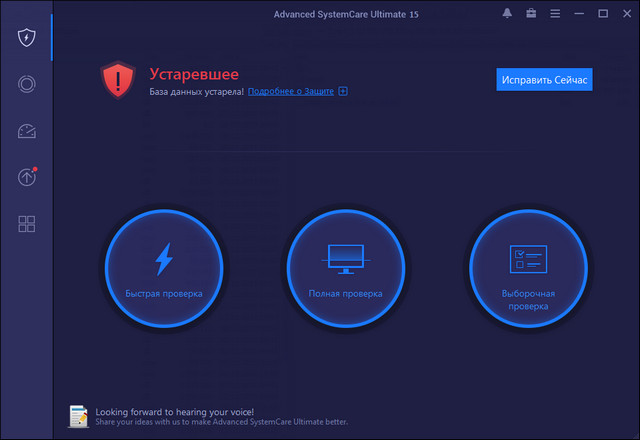The width and height of the screenshot is (640, 440).
Task: Open the circular Care icon in sidebar
Action: pyautogui.click(x=27, y=85)
